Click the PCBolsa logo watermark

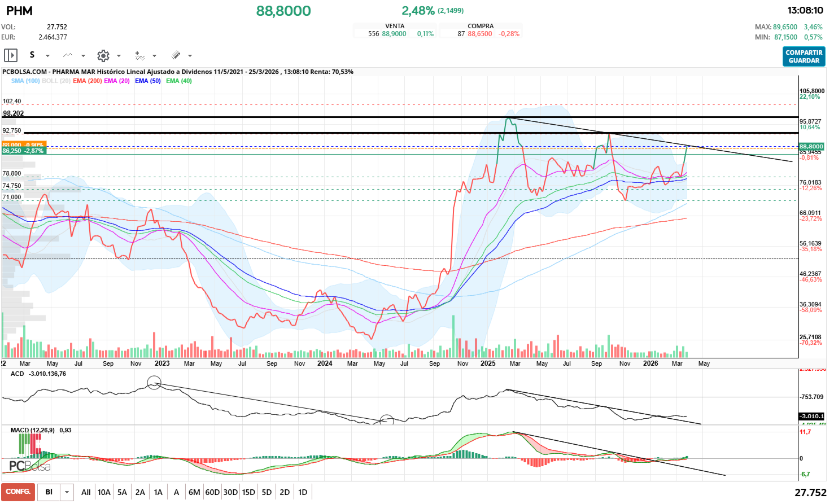(x=30, y=466)
